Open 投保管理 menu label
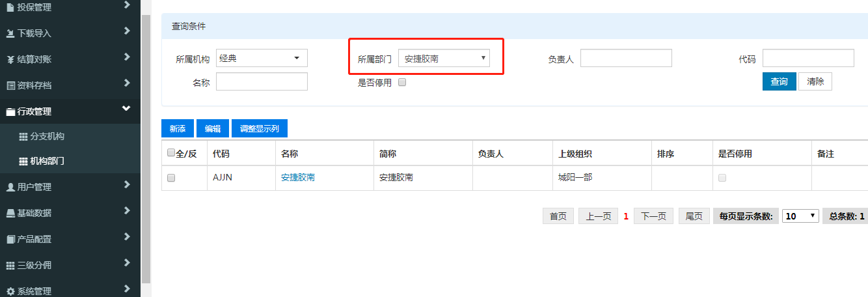This screenshot has height=297, width=868. pyautogui.click(x=34, y=7)
